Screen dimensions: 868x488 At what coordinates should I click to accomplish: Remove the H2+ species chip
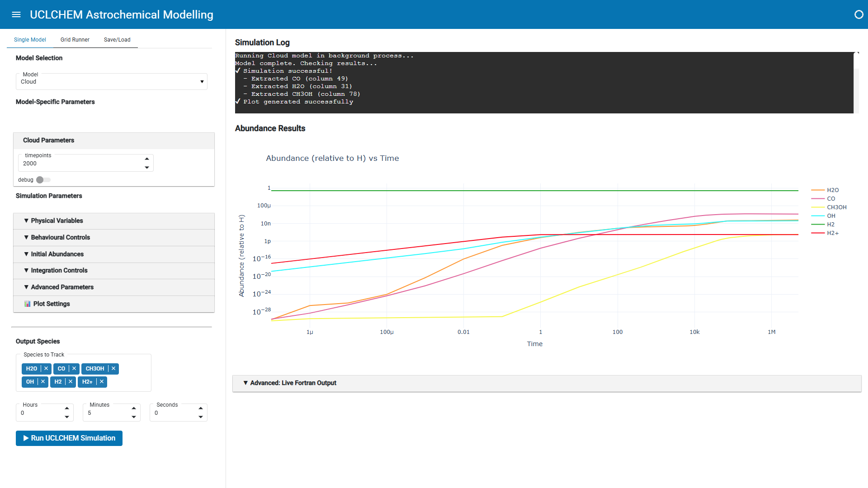pos(102,382)
